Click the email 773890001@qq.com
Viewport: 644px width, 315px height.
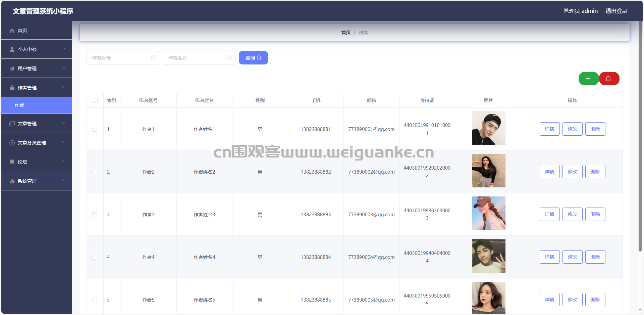point(371,129)
